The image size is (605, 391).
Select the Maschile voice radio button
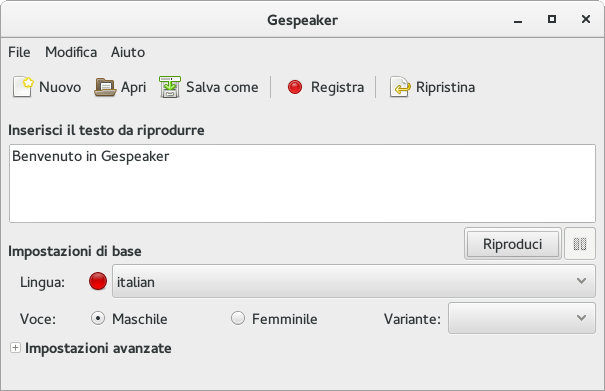(x=98, y=318)
